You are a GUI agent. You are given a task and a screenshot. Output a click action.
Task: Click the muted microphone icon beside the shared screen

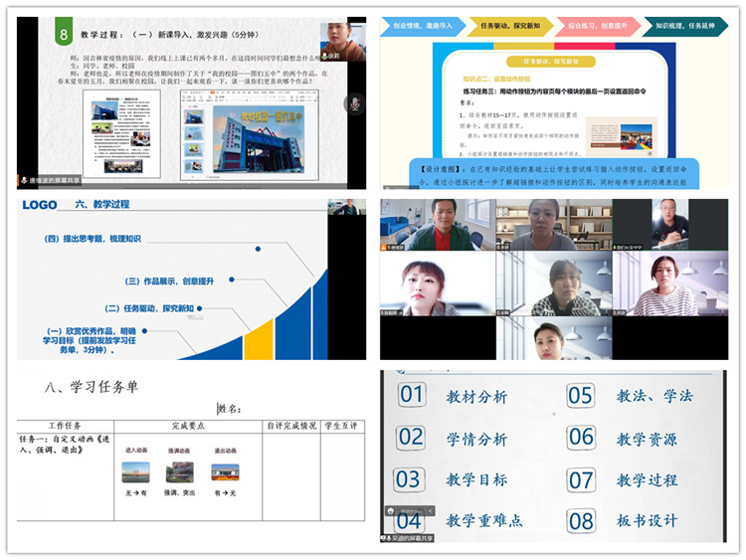click(x=354, y=103)
